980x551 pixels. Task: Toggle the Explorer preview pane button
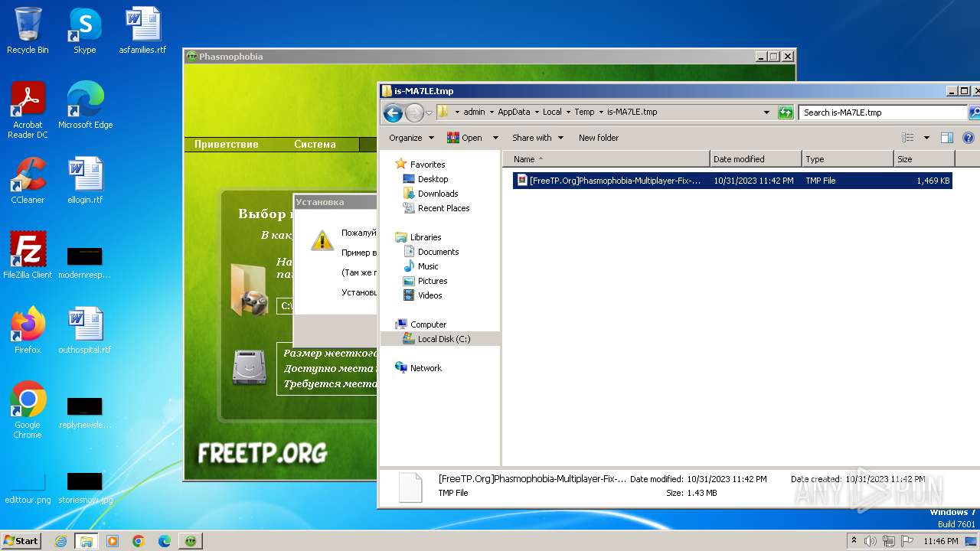946,138
